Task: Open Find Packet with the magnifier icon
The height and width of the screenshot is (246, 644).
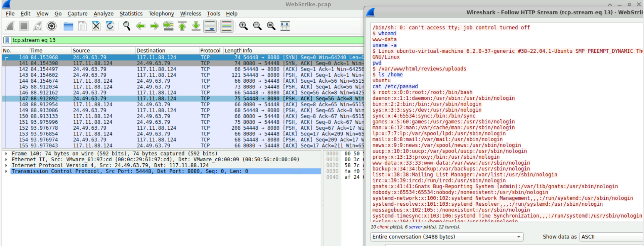Action: pos(127,26)
